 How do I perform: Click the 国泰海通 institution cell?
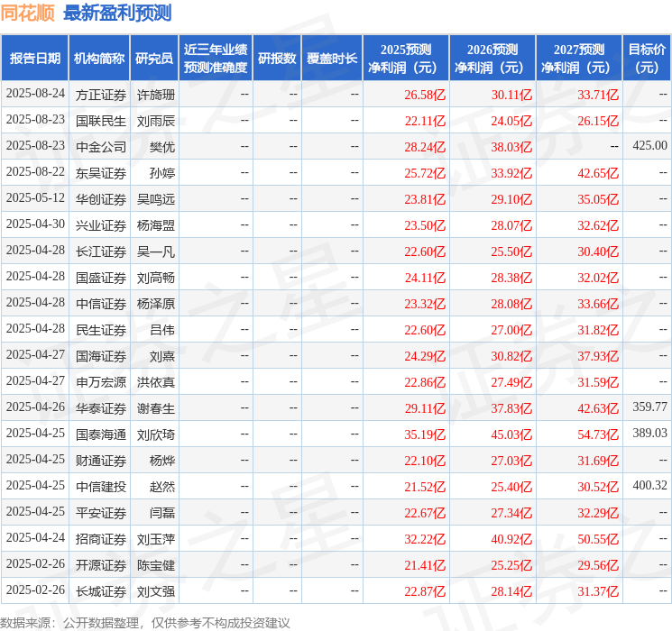(x=101, y=434)
